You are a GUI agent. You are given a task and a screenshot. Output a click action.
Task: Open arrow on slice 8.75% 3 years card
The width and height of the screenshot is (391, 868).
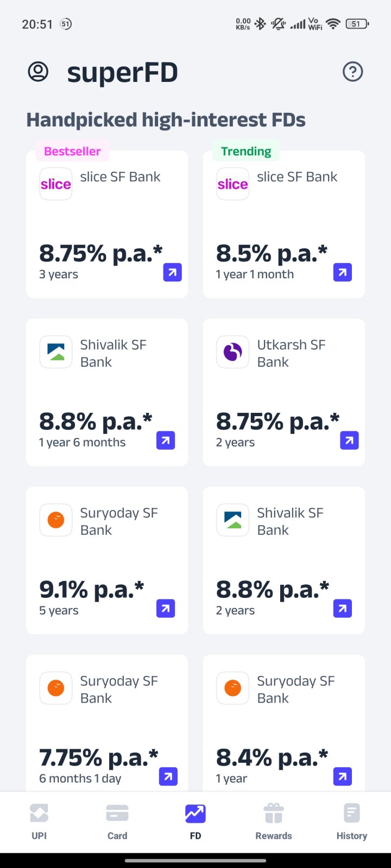(x=172, y=272)
